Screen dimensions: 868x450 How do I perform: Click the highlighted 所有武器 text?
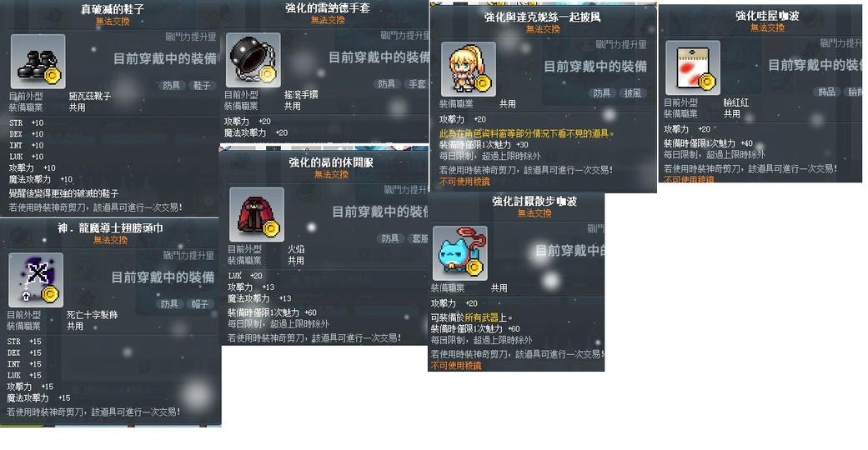tap(482, 317)
